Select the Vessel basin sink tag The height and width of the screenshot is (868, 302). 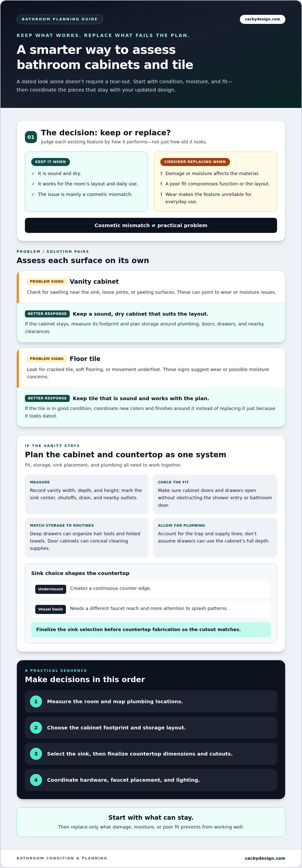[x=51, y=609]
